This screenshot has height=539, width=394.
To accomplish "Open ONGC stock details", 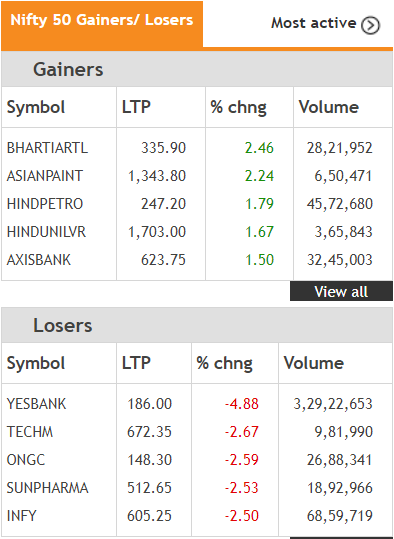I will click(26, 460).
